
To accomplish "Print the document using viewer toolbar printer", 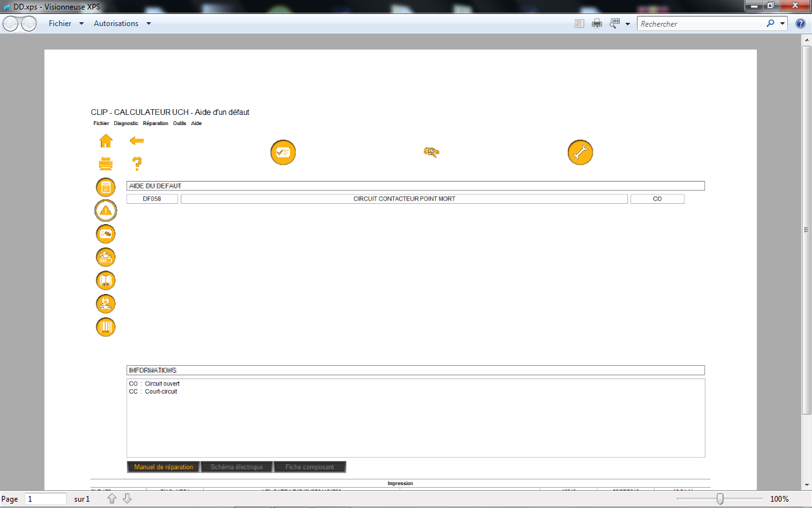I will point(597,23).
